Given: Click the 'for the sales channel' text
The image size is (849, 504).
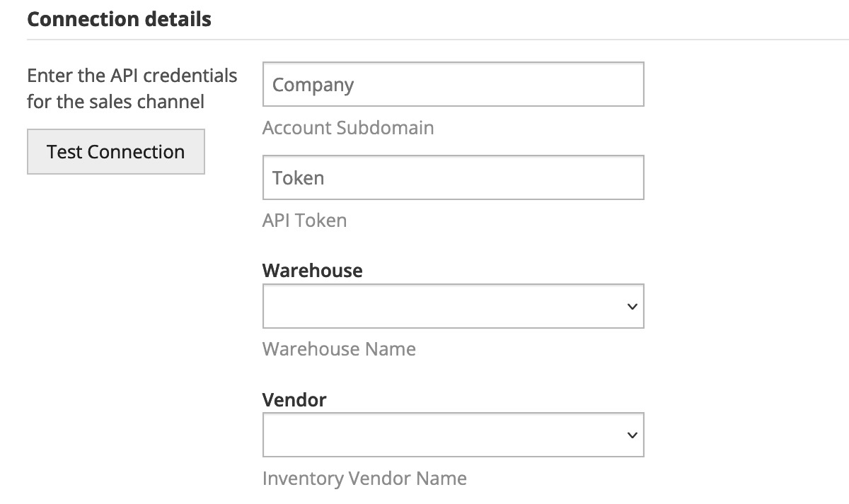Looking at the screenshot, I should click(115, 102).
